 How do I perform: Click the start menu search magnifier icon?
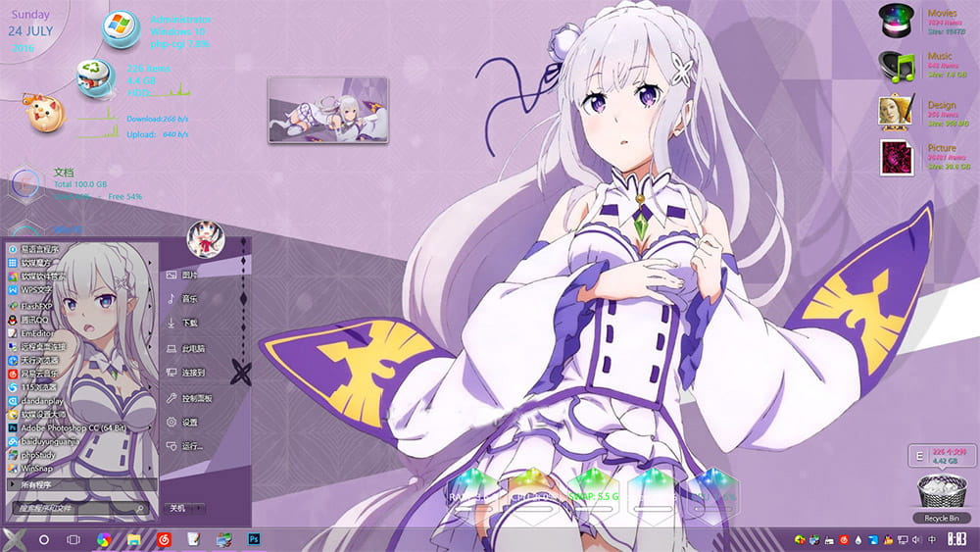[140, 509]
